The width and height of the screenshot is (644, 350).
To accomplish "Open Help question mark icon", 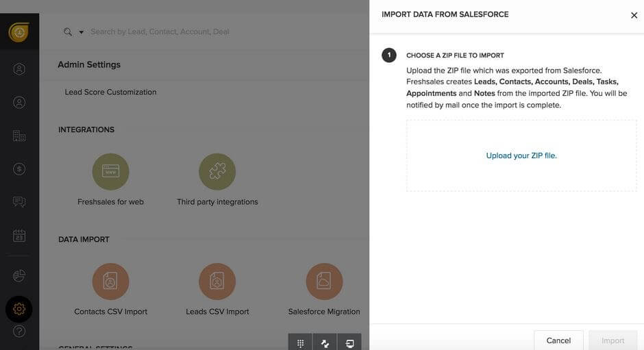I will [x=19, y=331].
